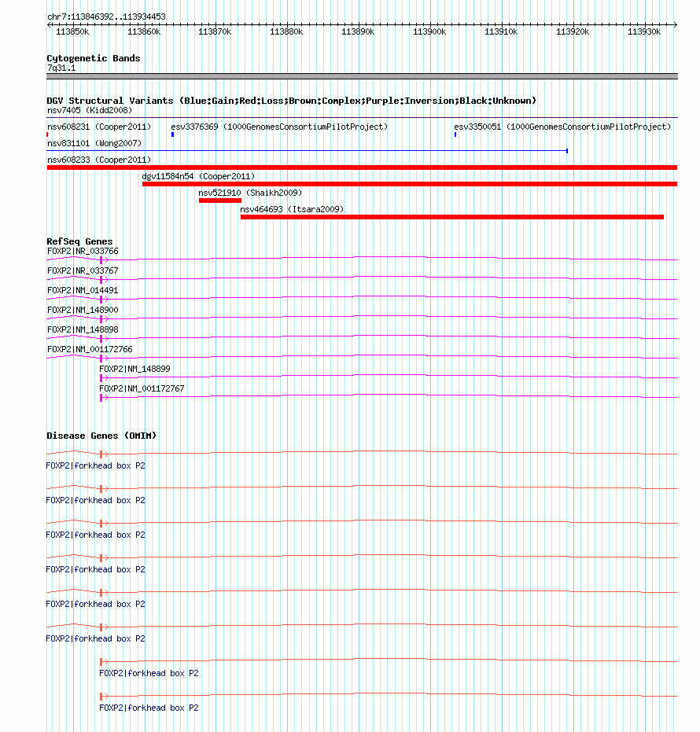Click the exon arrow of the first OMIM FOXP2 track
Image resolution: width=700 pixels, height=732 pixels.
(x=104, y=454)
